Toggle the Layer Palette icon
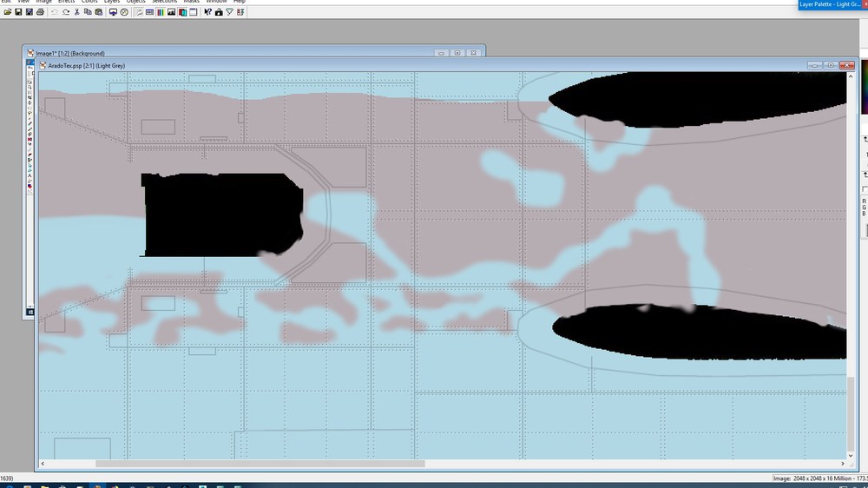This screenshot has width=868, height=488. coord(182,12)
